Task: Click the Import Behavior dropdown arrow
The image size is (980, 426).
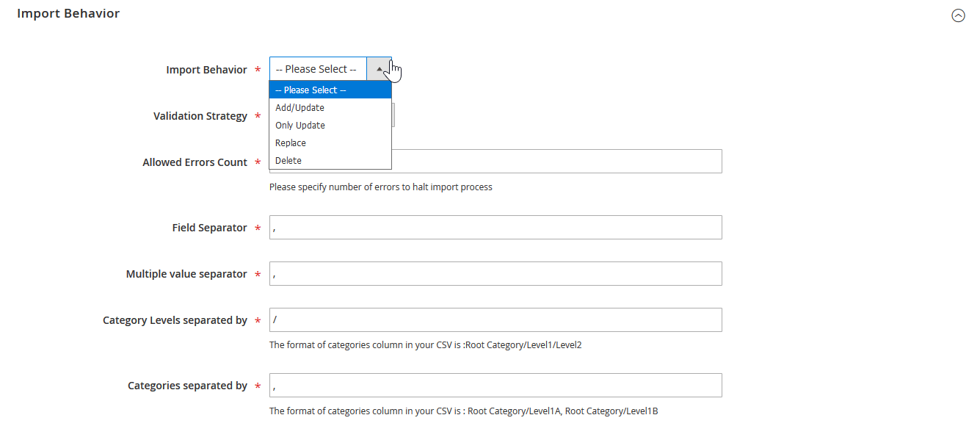Action: tap(379, 69)
